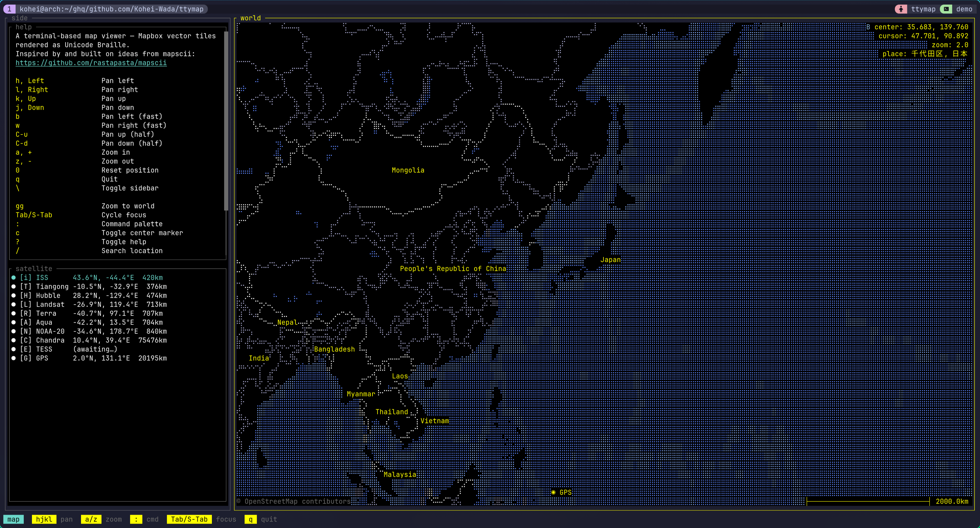Select the TESS awaiting row

pyautogui.click(x=65, y=349)
